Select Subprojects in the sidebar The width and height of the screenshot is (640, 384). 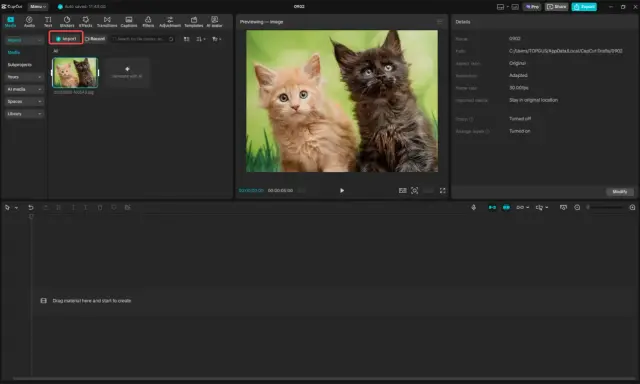(20, 64)
